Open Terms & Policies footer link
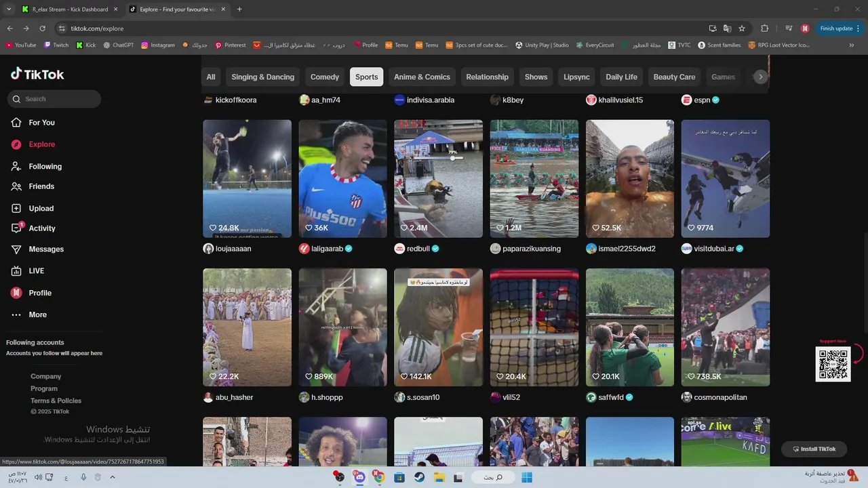The width and height of the screenshot is (868, 488). [x=56, y=401]
